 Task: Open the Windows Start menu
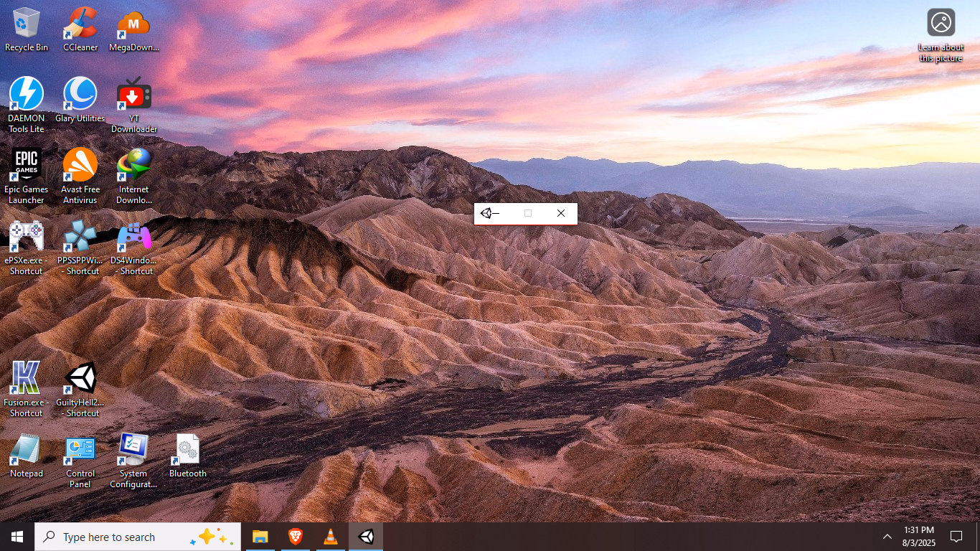click(17, 537)
